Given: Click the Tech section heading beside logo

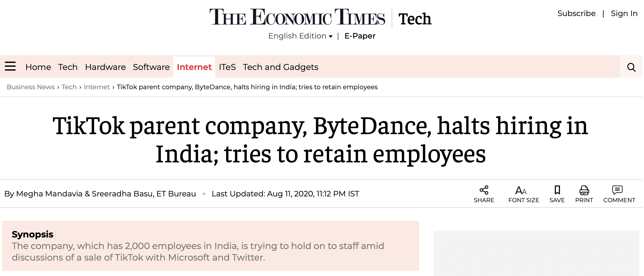Looking at the screenshot, I should [x=415, y=19].
